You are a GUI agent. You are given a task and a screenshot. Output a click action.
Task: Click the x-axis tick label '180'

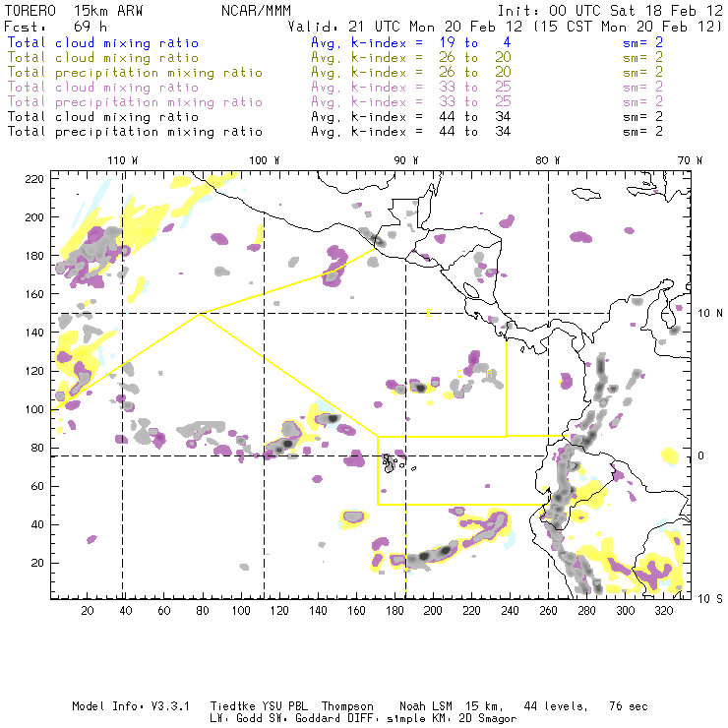394,611
